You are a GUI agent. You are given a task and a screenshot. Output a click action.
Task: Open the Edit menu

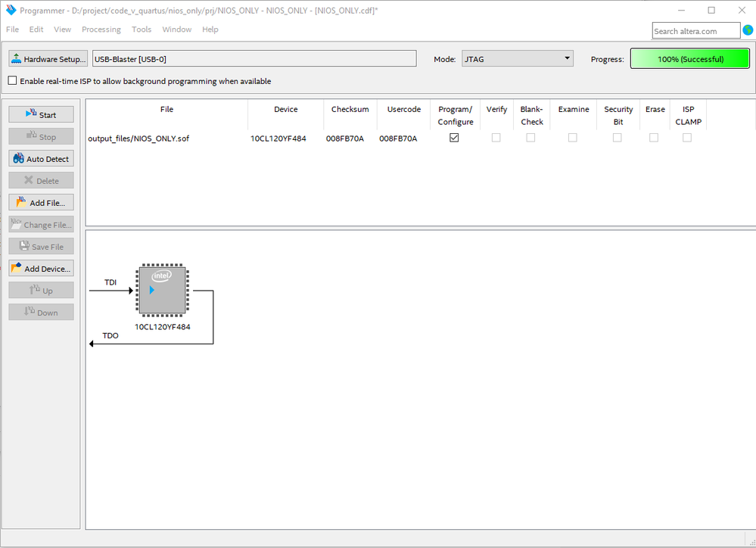point(36,30)
